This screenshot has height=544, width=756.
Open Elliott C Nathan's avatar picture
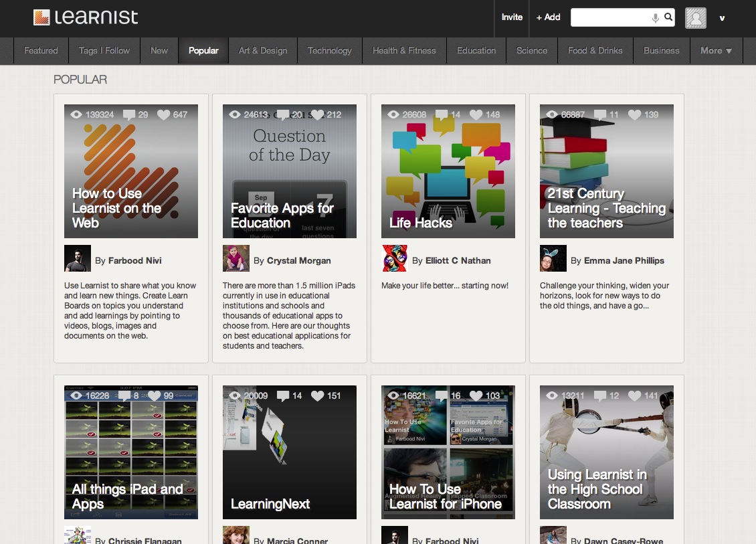click(395, 258)
